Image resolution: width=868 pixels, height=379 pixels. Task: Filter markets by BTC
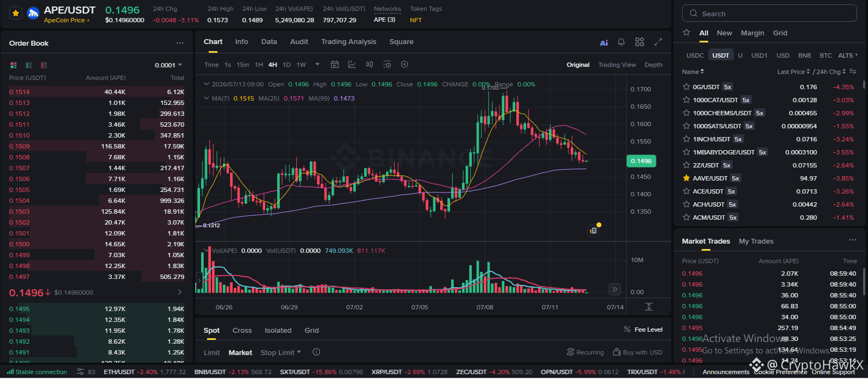click(826, 55)
